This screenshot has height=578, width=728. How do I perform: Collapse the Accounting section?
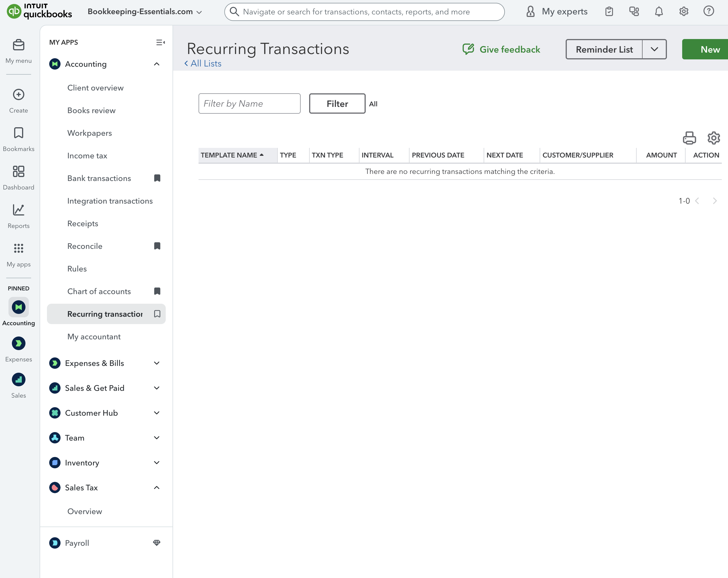tap(156, 64)
